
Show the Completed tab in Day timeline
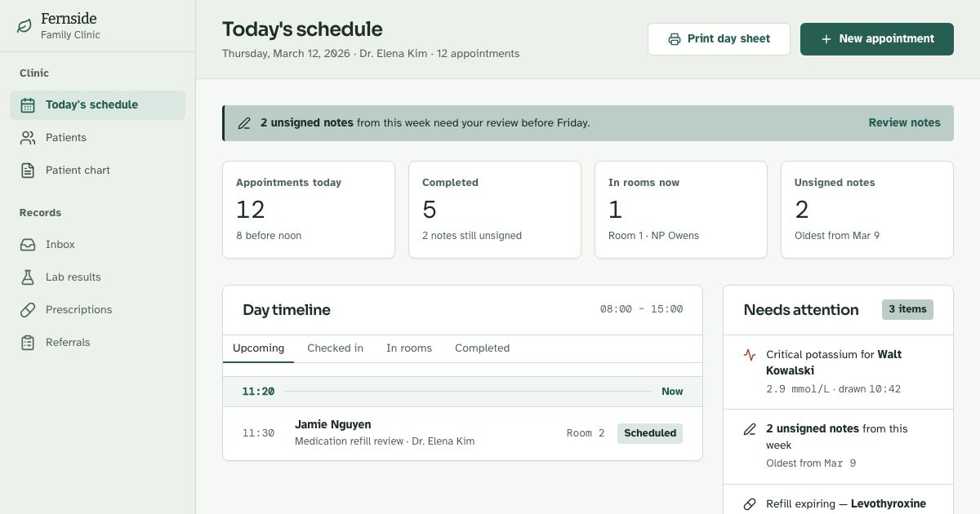[482, 348]
